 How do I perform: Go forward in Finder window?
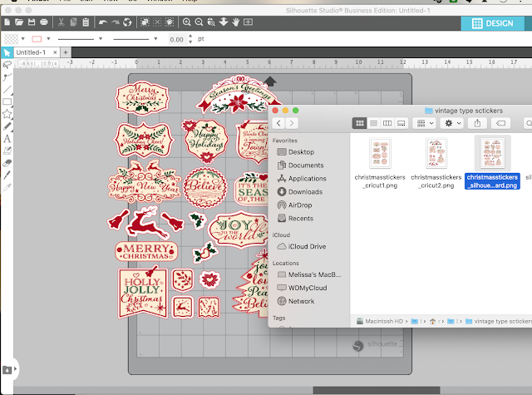point(292,123)
